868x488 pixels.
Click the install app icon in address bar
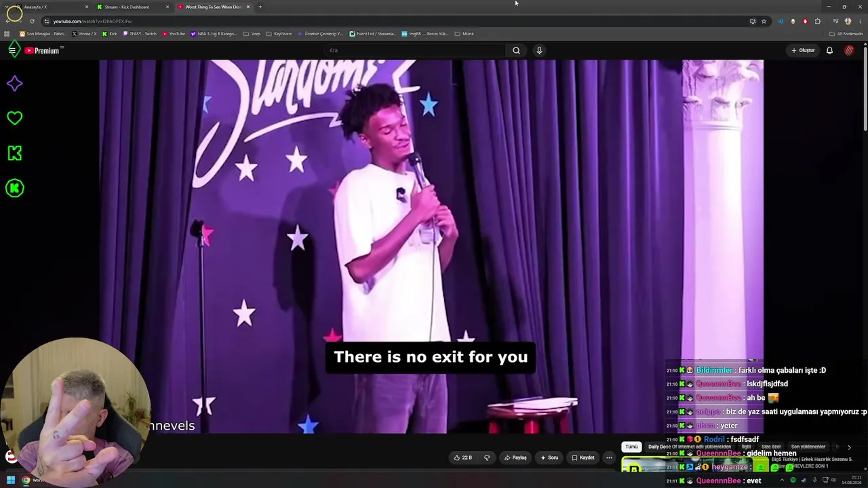click(753, 21)
